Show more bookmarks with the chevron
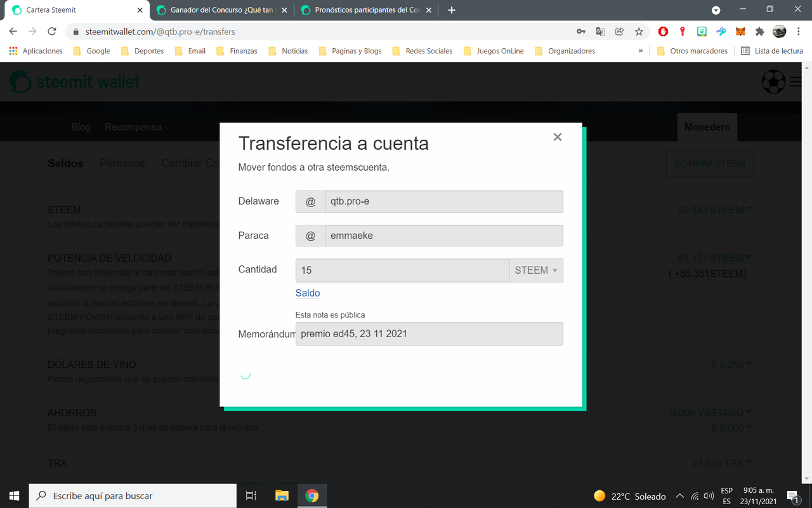 click(640, 51)
